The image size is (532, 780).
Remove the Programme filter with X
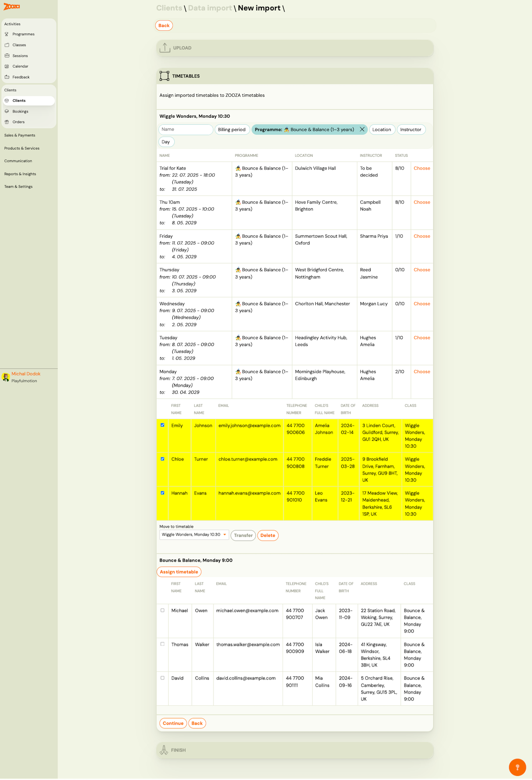tap(362, 130)
